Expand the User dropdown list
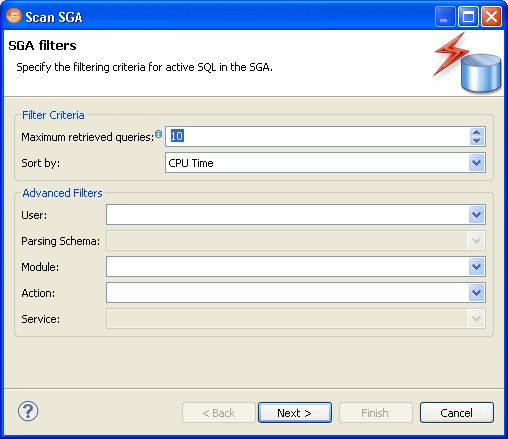The width and height of the screenshot is (508, 439). point(477,215)
